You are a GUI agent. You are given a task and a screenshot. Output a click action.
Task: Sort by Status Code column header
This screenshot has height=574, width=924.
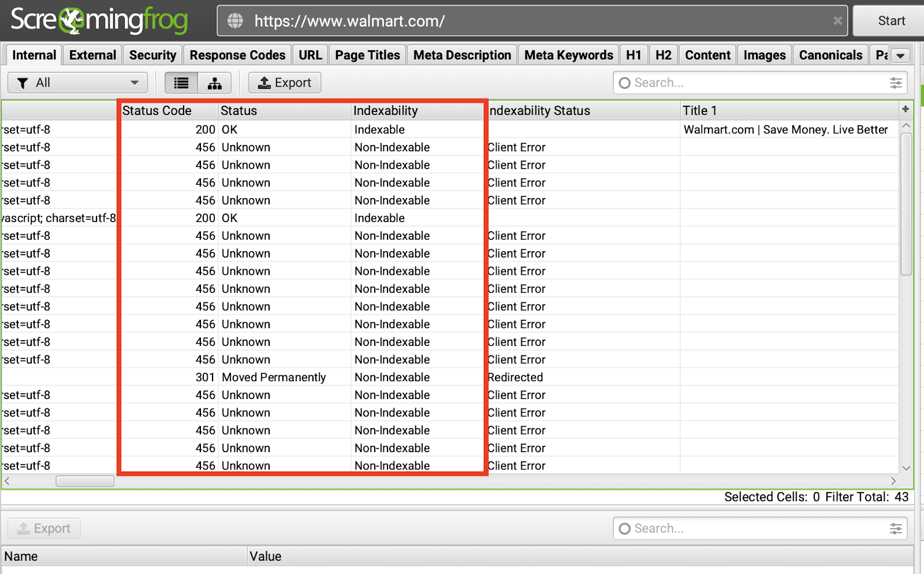169,110
